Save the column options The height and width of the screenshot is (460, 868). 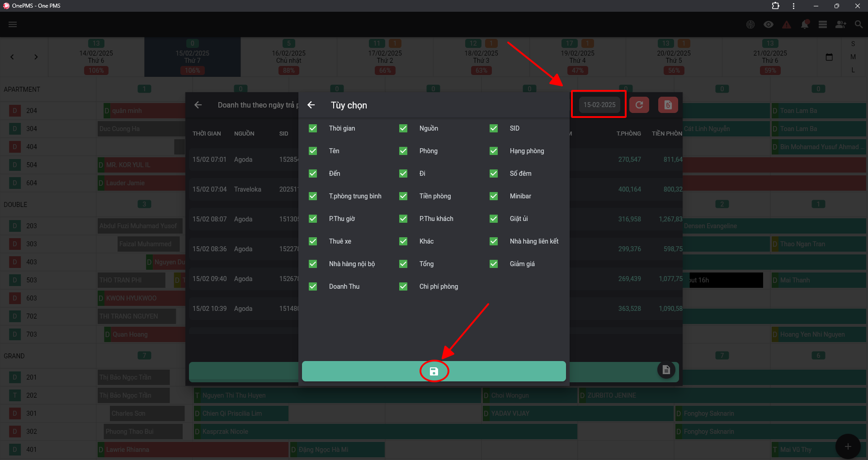coord(434,371)
